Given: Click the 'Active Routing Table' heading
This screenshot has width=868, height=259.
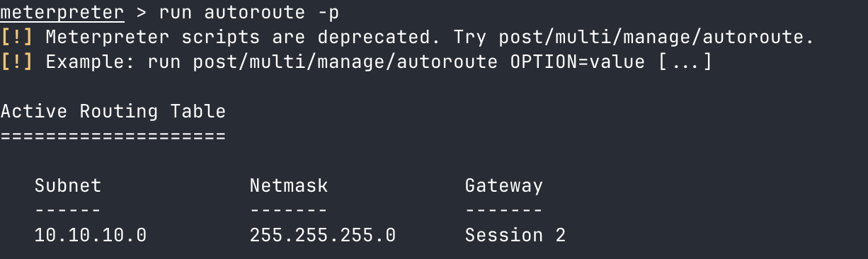Looking at the screenshot, I should point(113,111).
